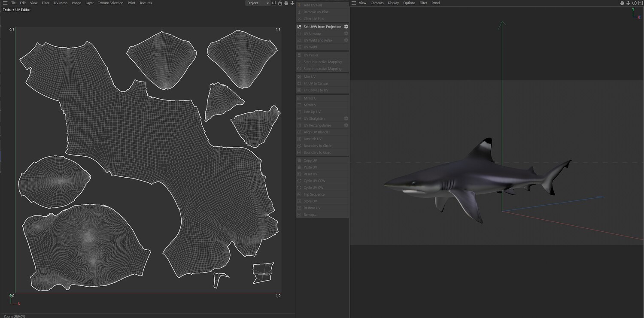Click the Unstitch UV command
The height and width of the screenshot is (318, 644).
[x=322, y=139]
